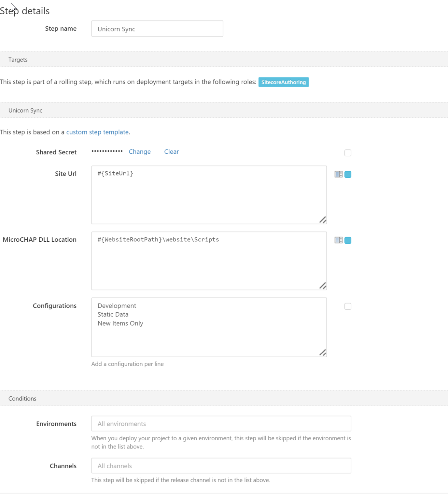This screenshot has height=497, width=448.
Task: Grab the resize handle of the MicroCHAP DLL Location textarea
Action: tap(323, 286)
